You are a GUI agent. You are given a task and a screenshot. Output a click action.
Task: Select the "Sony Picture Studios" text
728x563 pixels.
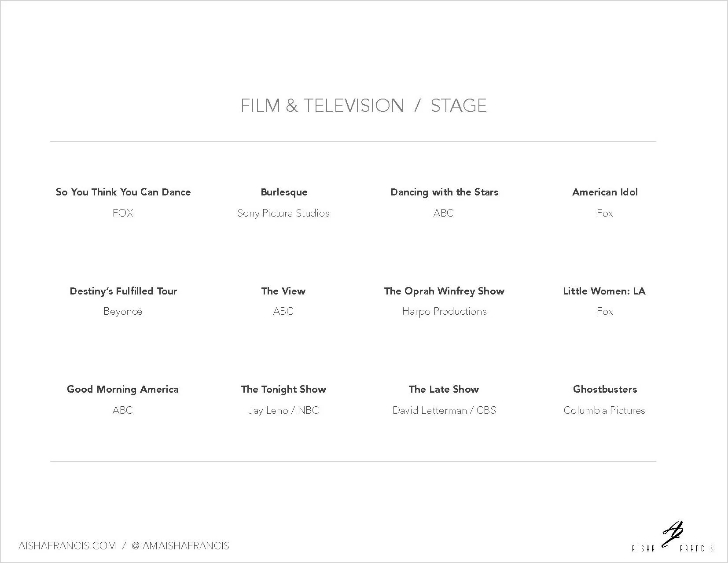tap(283, 213)
